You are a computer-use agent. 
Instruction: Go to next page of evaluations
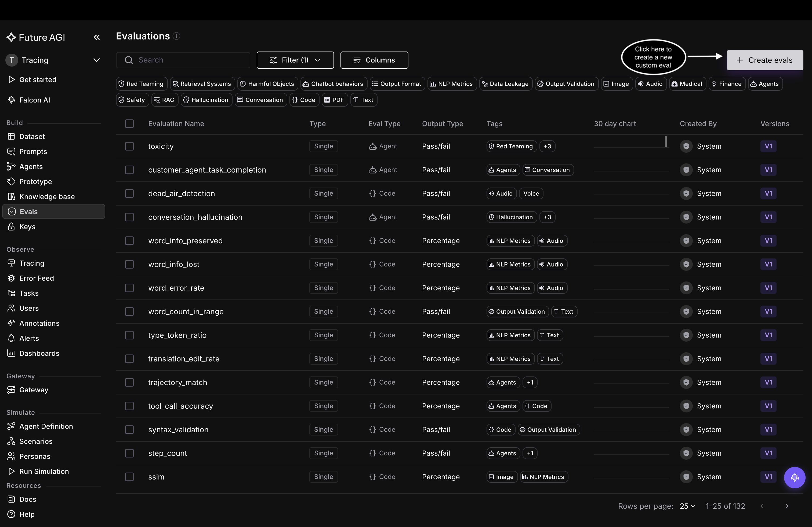(x=787, y=506)
